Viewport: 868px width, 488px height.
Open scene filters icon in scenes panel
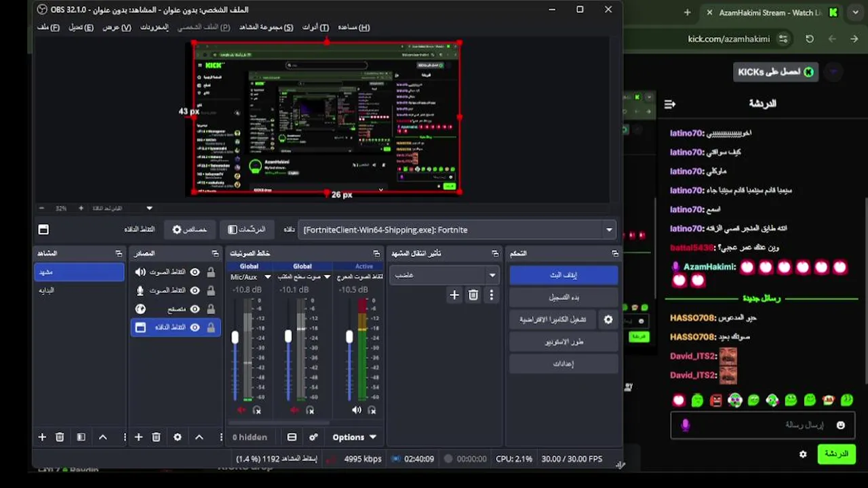pos(81,437)
